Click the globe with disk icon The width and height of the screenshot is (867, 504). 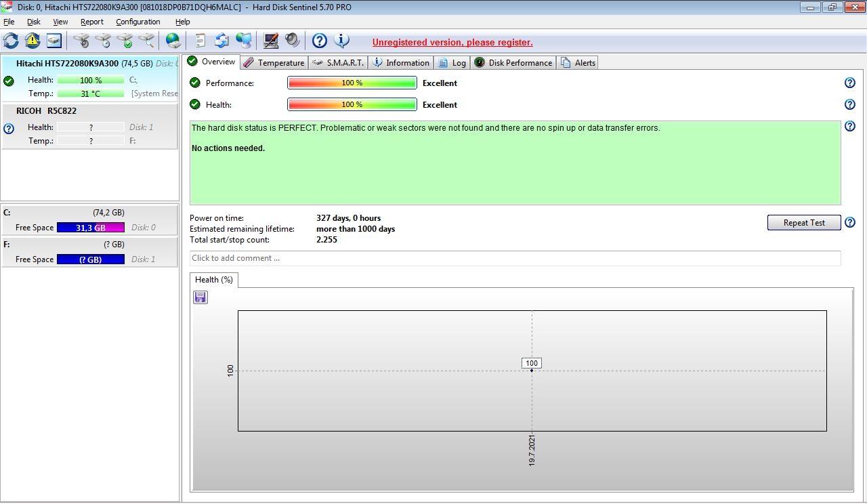point(173,41)
